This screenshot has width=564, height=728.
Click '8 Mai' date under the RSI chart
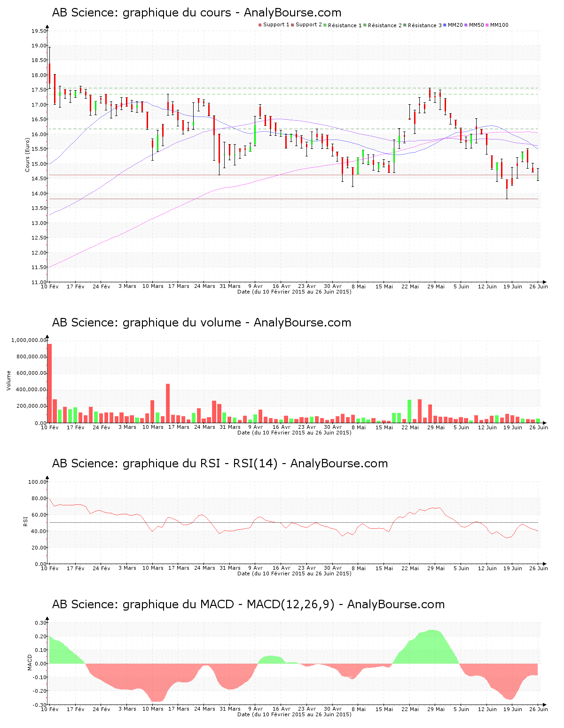click(359, 568)
